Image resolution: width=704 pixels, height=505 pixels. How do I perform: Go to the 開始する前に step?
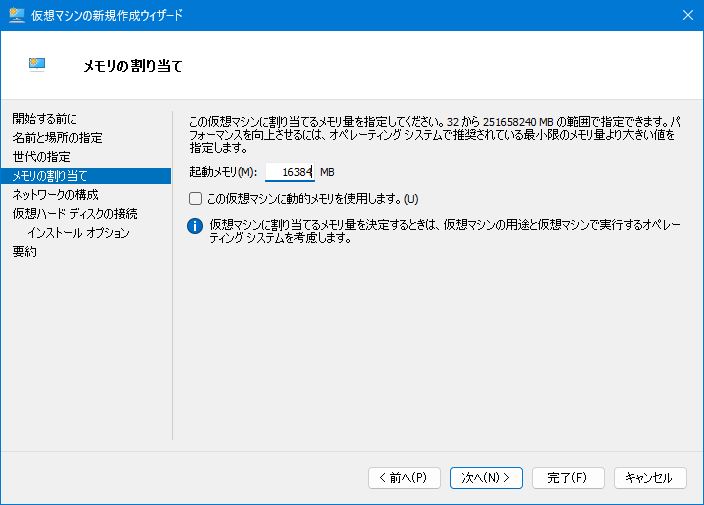click(44, 119)
